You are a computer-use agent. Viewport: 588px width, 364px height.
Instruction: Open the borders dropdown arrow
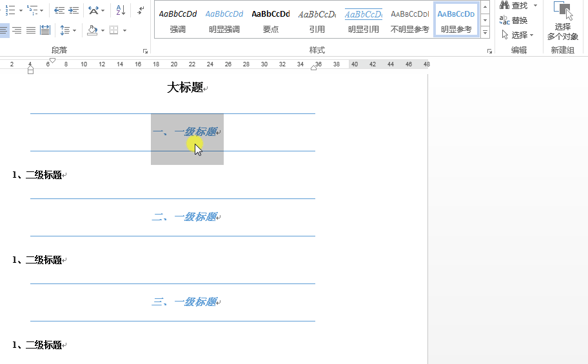pos(124,30)
